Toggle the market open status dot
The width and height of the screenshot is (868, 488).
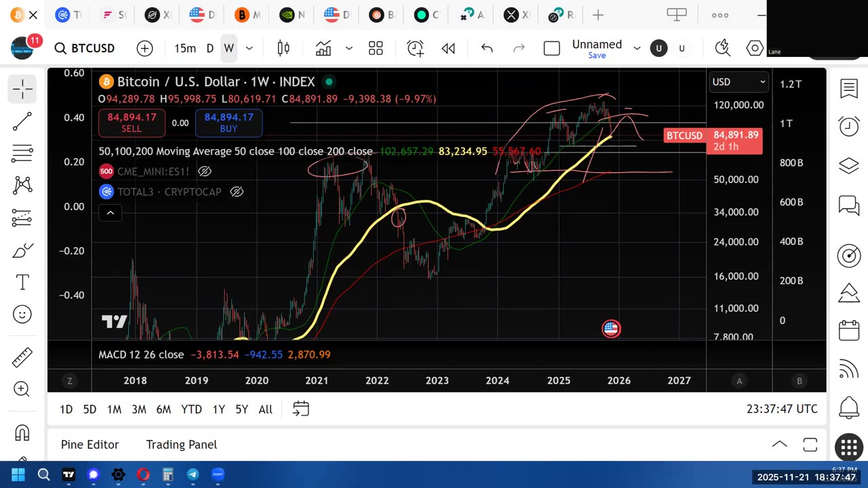pyautogui.click(x=329, y=82)
